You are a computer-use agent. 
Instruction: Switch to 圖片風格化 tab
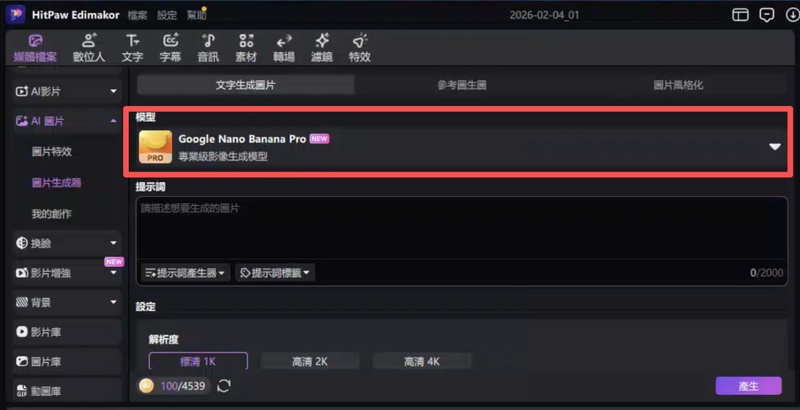point(678,85)
